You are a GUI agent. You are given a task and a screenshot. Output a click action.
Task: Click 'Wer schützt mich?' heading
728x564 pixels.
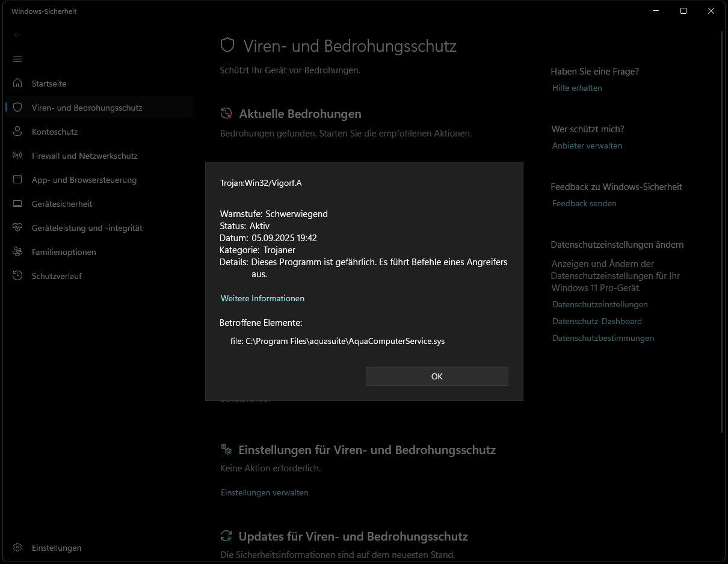point(588,129)
